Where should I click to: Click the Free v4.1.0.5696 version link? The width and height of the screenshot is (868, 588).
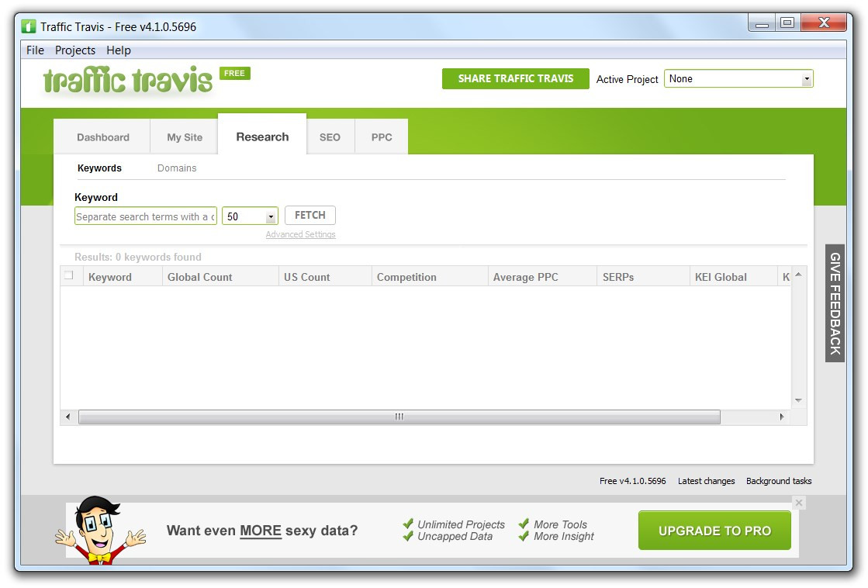pos(633,481)
